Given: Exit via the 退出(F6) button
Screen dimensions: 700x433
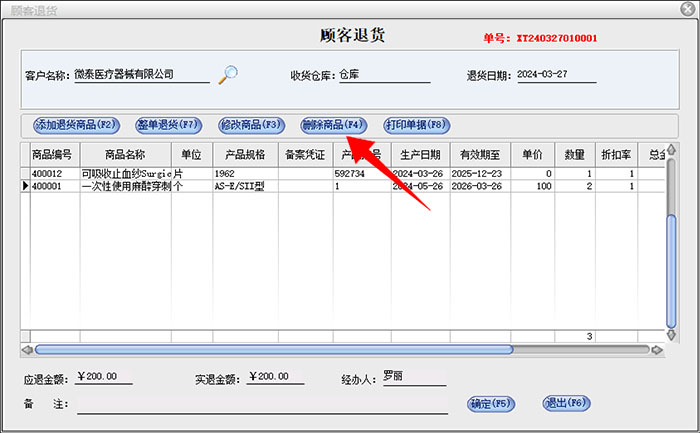Looking at the screenshot, I should (x=566, y=404).
